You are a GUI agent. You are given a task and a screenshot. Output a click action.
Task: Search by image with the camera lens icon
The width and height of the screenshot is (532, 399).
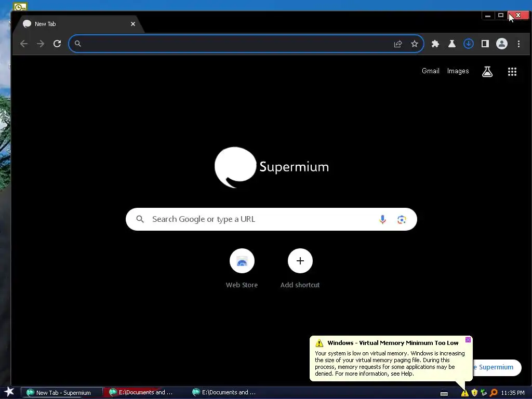coord(402,220)
